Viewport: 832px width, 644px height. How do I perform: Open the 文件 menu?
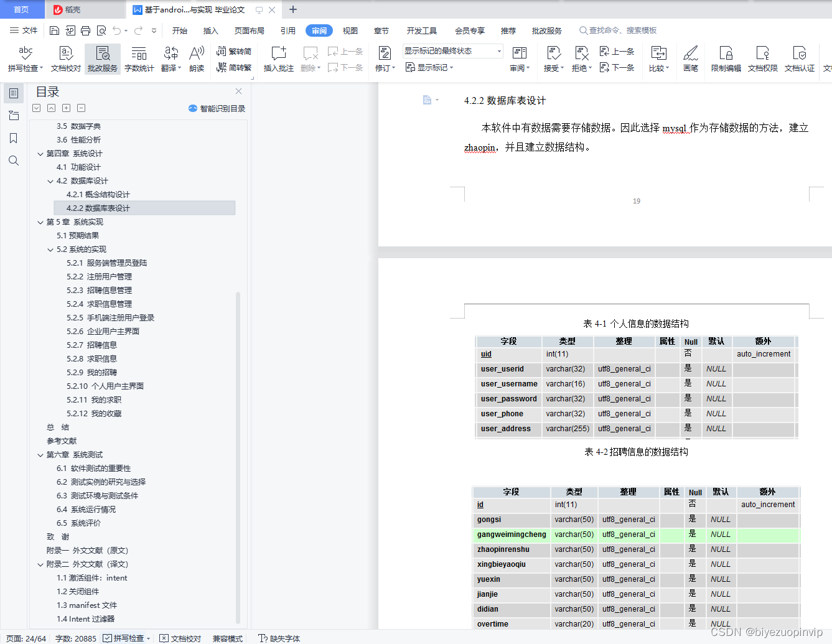click(x=24, y=30)
